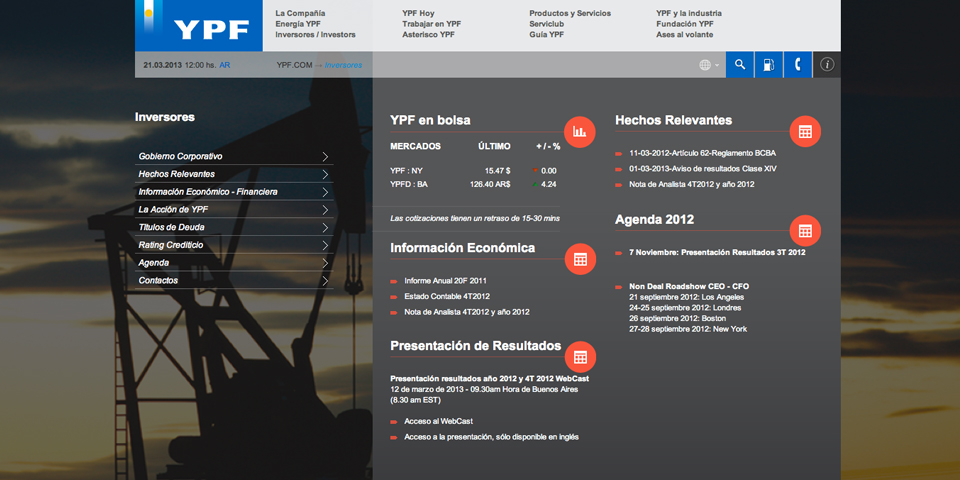Open 11-03-2012 Artículo 62 Reglamento BCBA link

(x=702, y=153)
